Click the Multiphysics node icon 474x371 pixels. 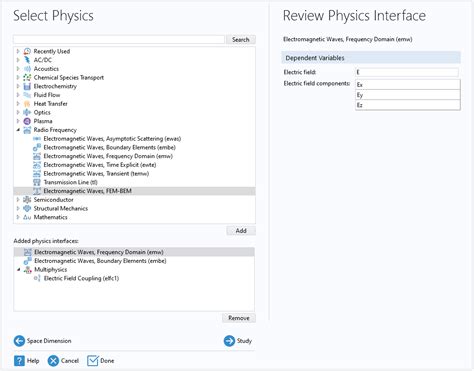pos(28,270)
